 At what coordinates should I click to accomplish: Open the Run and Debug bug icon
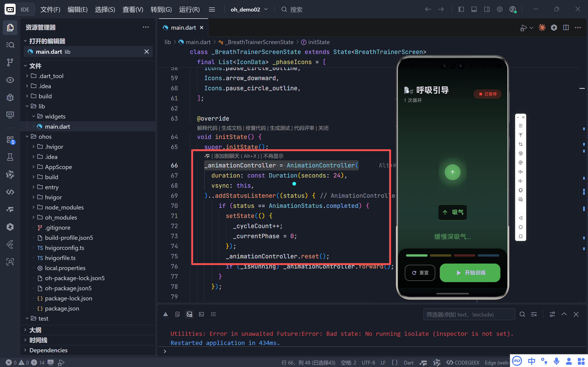pyautogui.click(x=10, y=97)
